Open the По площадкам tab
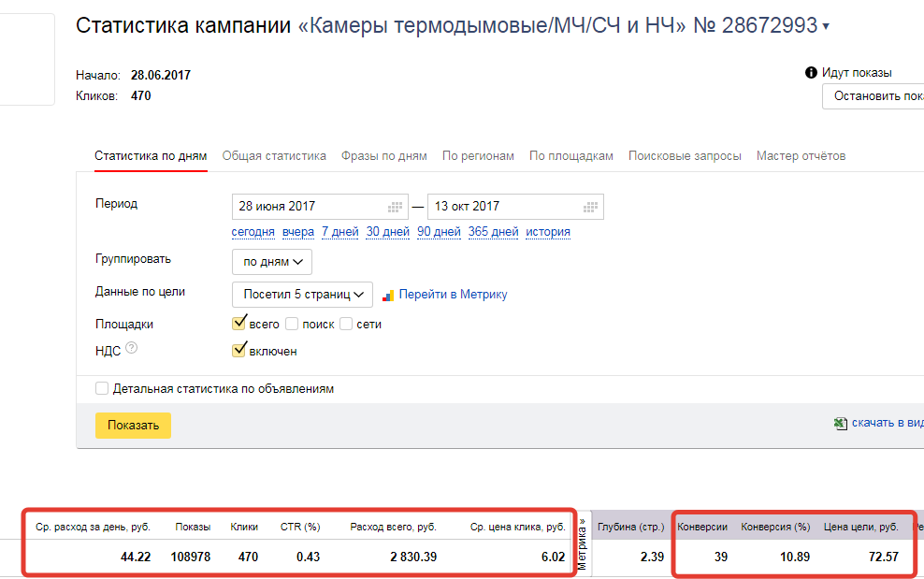This screenshot has height=579, width=924. 571,156
